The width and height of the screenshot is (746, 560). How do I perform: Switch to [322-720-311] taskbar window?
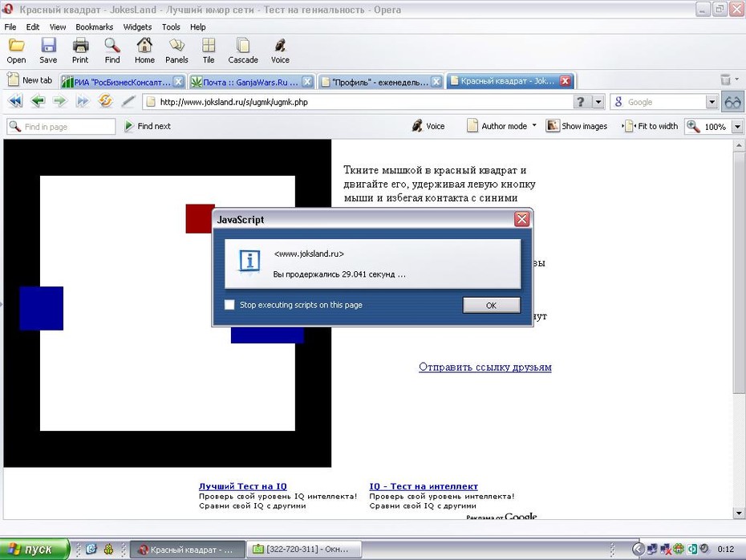303,550
